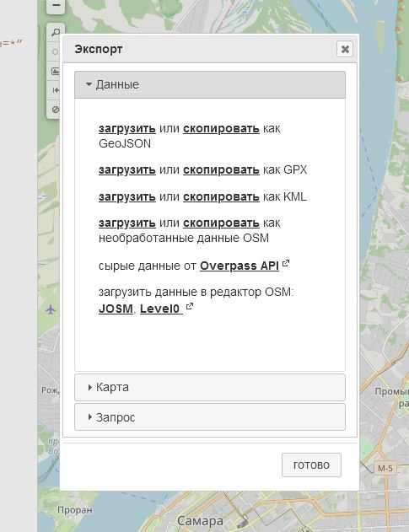The image size is (409, 532).
Task: Download raw OSM data via загрузить
Action: (127, 223)
